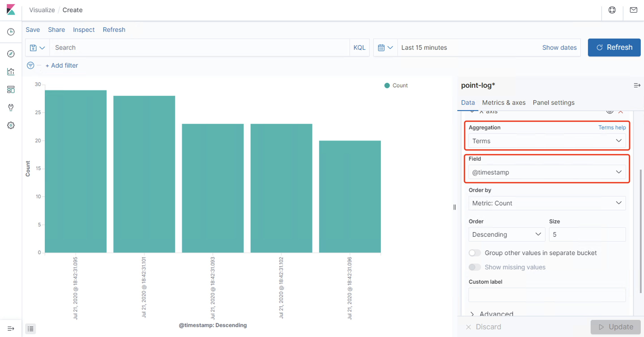
Task: Toggle Group other values in separate bucket
Action: click(x=475, y=253)
